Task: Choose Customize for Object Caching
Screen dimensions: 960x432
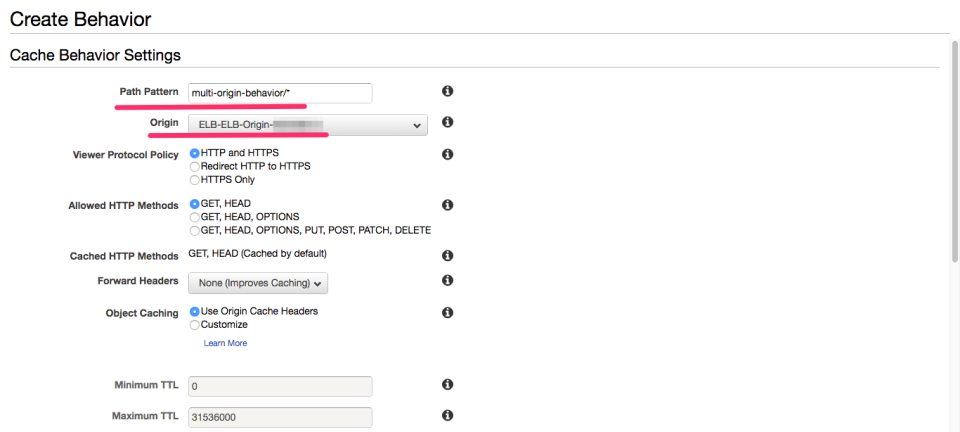Action: [195, 325]
